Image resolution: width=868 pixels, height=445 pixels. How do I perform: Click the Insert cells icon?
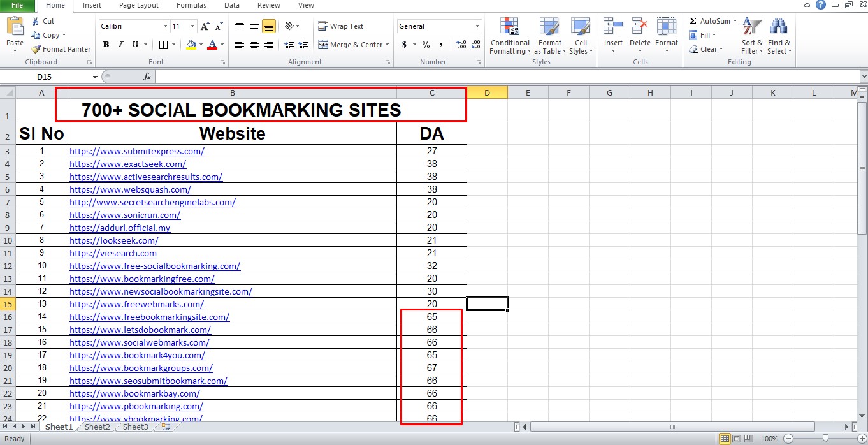click(613, 28)
